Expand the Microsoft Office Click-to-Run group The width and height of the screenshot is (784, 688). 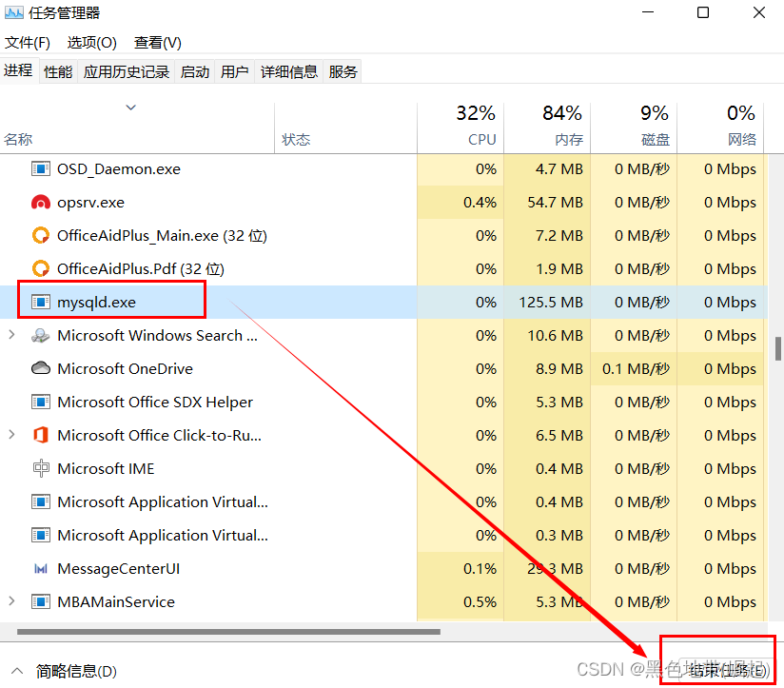point(11,435)
